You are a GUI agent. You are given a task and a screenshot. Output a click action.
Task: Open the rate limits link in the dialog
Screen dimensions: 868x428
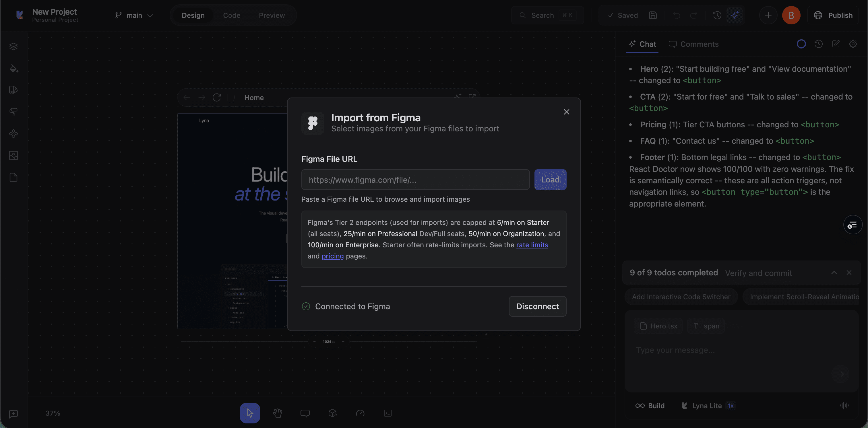(x=532, y=245)
